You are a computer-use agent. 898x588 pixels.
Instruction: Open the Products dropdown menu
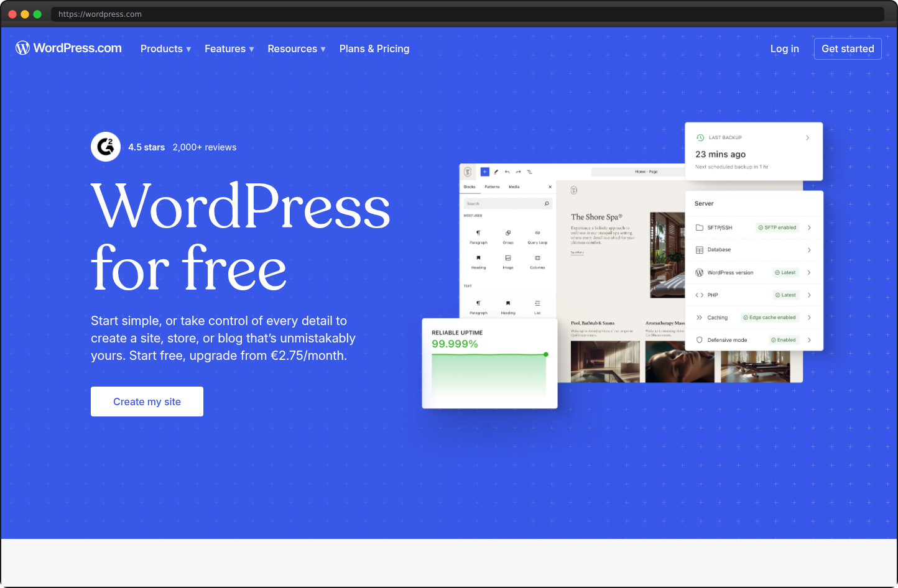coord(165,48)
